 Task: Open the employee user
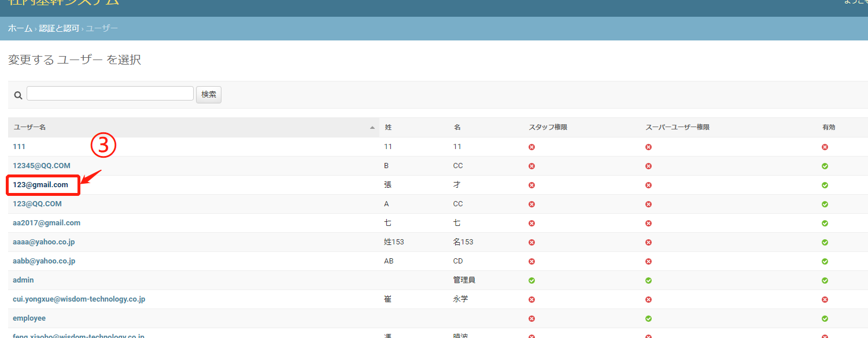coord(29,318)
